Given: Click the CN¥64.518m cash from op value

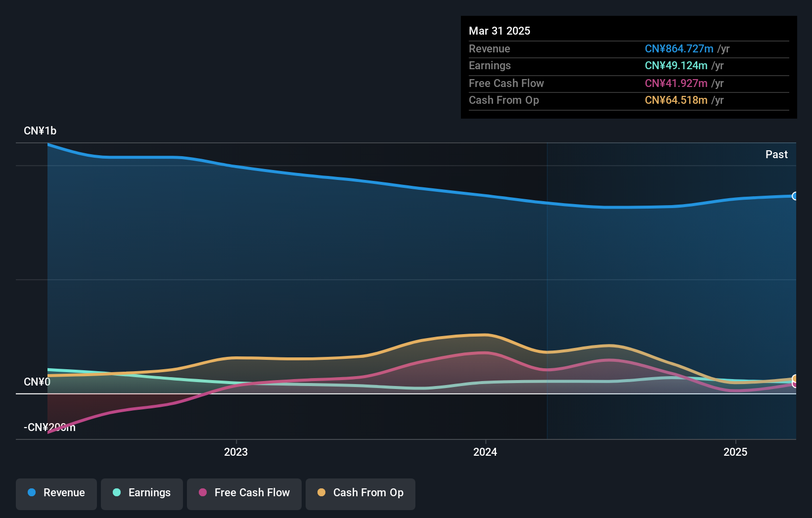Looking at the screenshot, I should point(676,100).
